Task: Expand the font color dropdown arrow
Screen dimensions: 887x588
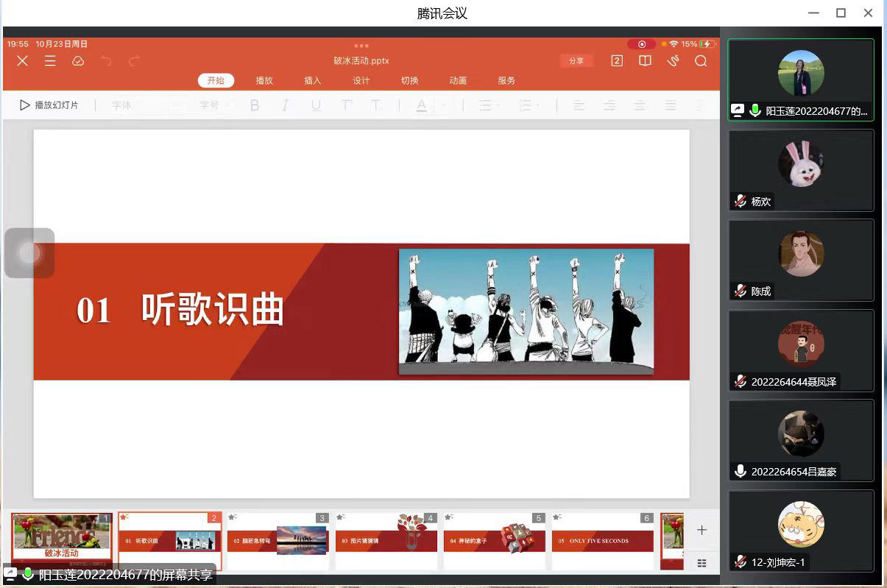Action: (x=444, y=106)
